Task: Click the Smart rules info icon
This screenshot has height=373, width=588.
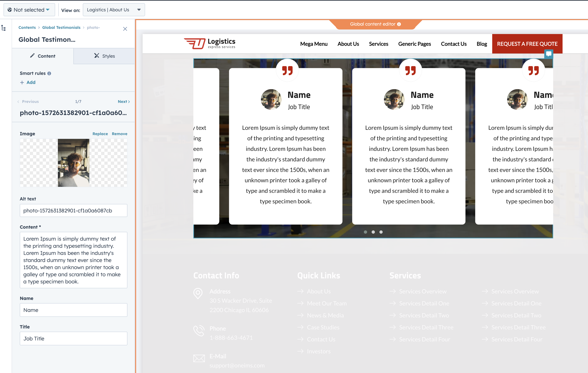Action: pos(49,73)
